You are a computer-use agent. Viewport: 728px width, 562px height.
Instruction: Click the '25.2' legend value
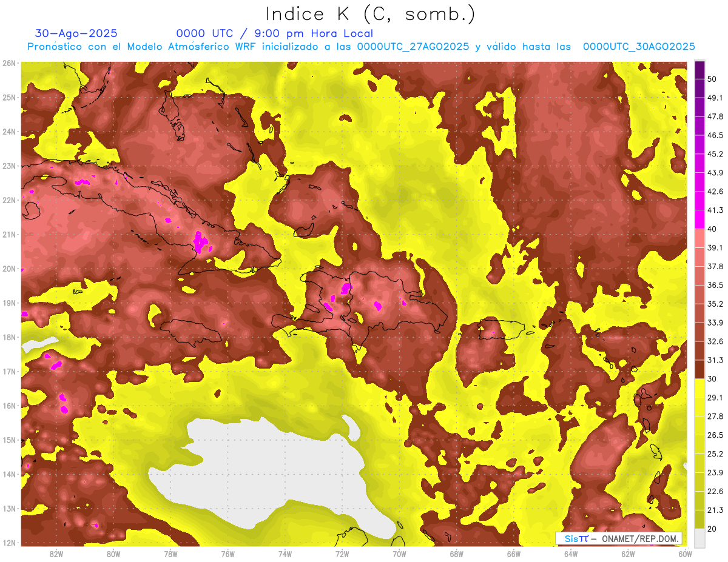[x=715, y=453]
